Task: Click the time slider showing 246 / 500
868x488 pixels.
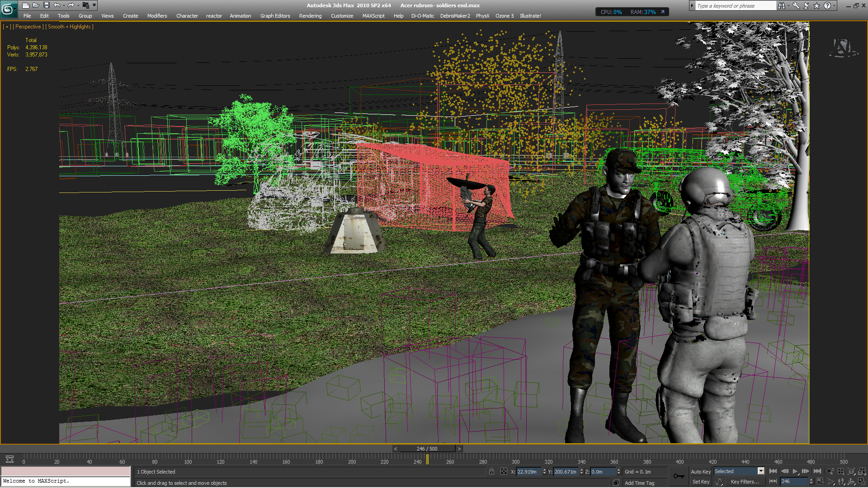Action: point(427,449)
